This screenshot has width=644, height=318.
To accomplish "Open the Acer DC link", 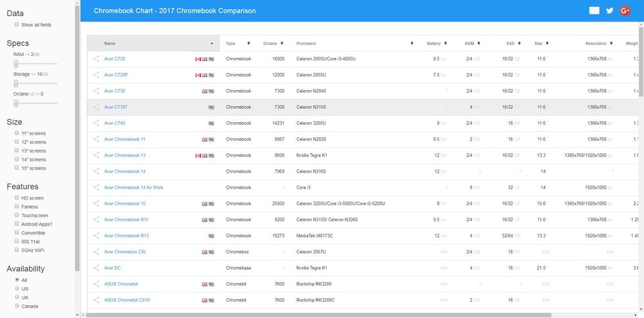I will click(113, 268).
